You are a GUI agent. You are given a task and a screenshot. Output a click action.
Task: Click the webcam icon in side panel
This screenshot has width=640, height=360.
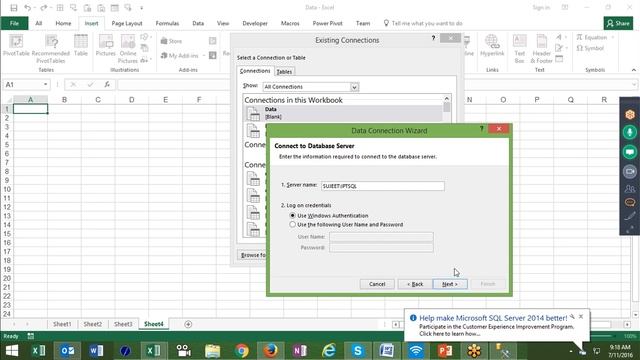tap(630, 171)
